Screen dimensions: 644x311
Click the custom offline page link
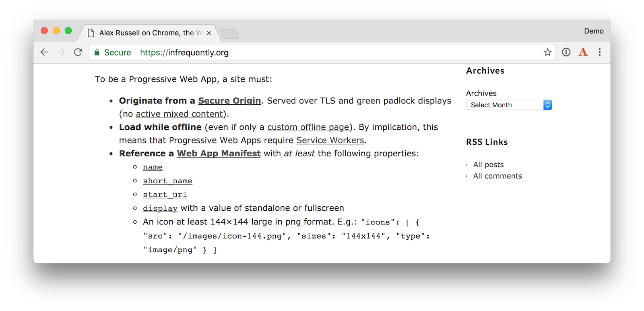[308, 127]
